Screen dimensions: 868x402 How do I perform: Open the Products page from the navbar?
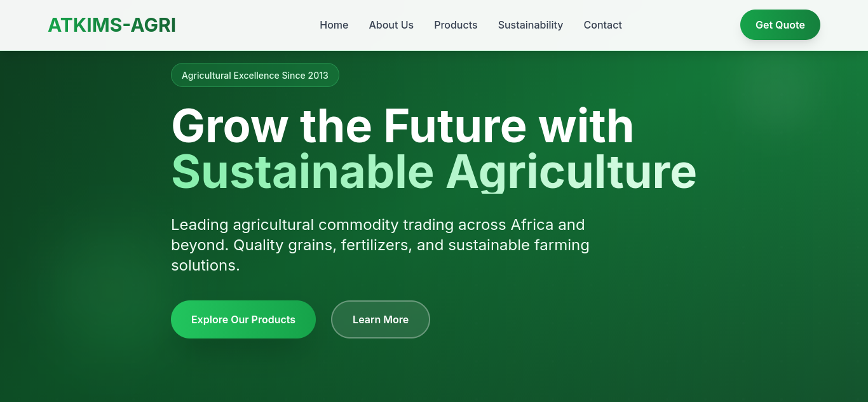456,25
